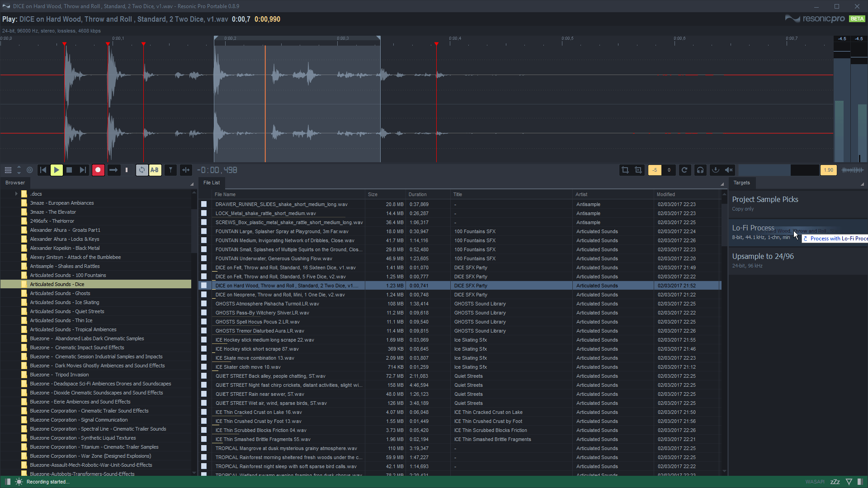Click the headphone monitoring icon

tap(700, 170)
